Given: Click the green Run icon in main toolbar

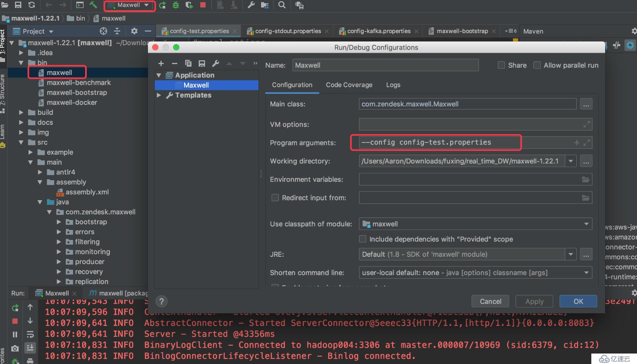Looking at the screenshot, I should click(x=162, y=5).
